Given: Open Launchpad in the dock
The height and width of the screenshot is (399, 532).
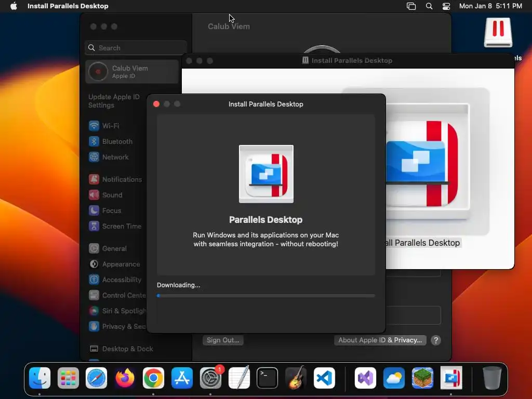Looking at the screenshot, I should click(68, 378).
